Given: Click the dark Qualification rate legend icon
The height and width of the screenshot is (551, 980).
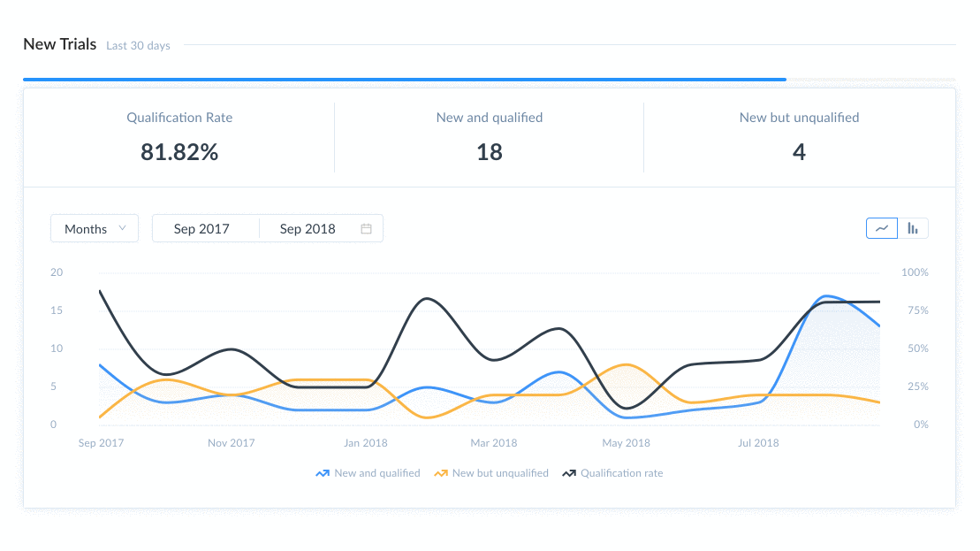Looking at the screenshot, I should (569, 473).
